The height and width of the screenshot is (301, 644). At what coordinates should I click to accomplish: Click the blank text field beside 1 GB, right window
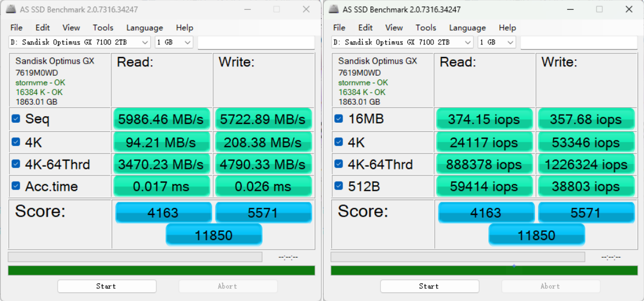pyautogui.click(x=579, y=42)
